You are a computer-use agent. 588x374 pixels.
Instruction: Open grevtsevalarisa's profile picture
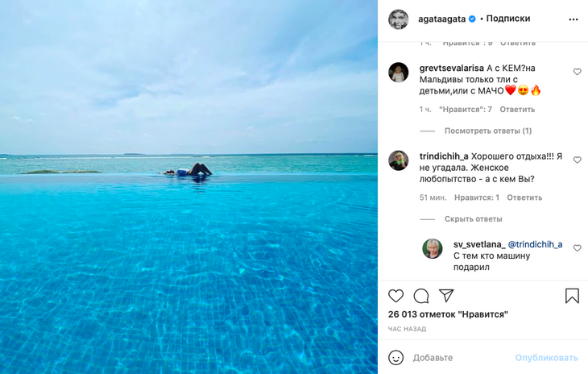[x=399, y=73]
